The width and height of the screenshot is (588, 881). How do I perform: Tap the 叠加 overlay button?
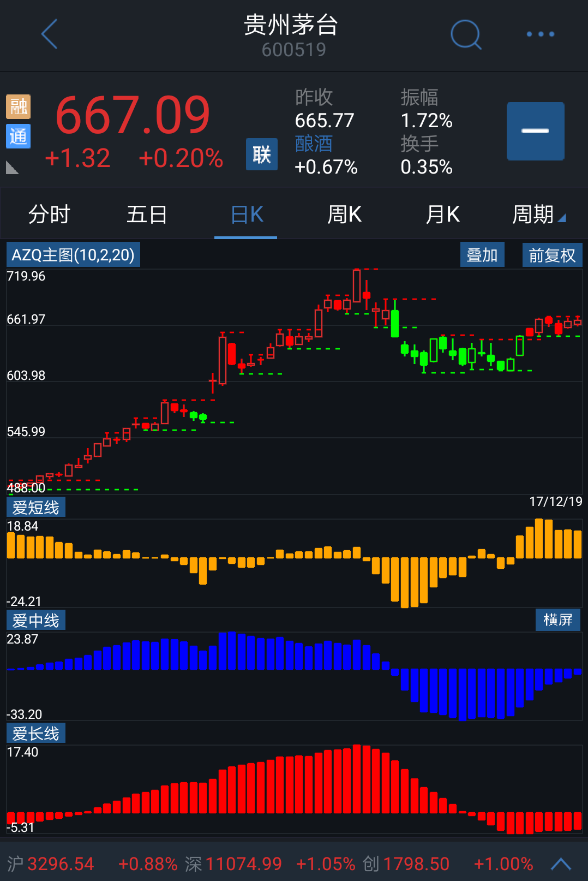pos(482,255)
